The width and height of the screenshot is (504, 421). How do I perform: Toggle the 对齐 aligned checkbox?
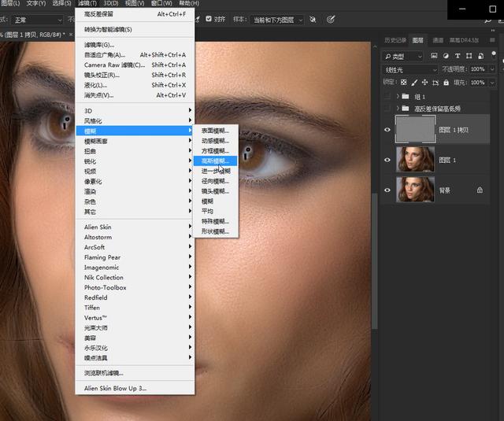209,19
